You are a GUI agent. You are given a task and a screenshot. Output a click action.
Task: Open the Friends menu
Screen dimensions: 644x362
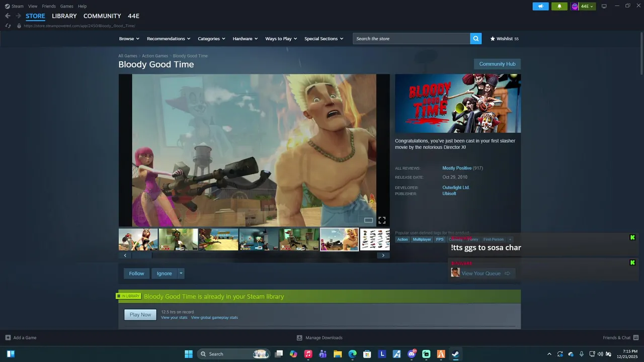[x=49, y=6]
